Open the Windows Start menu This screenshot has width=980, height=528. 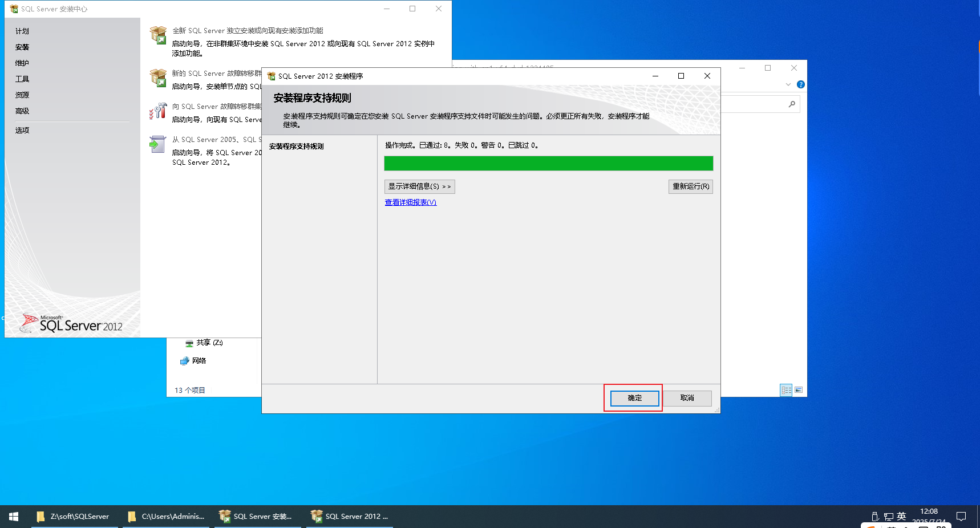pos(14,517)
